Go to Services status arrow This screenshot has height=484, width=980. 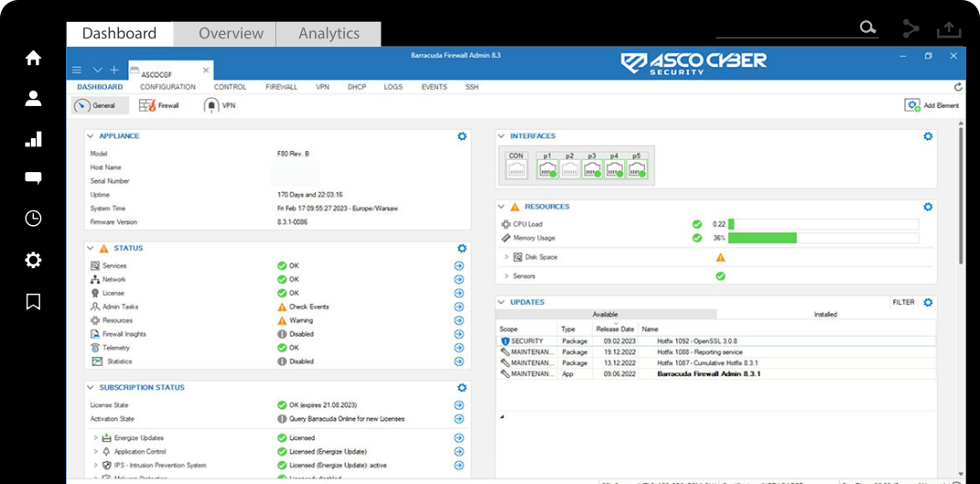[x=458, y=265]
